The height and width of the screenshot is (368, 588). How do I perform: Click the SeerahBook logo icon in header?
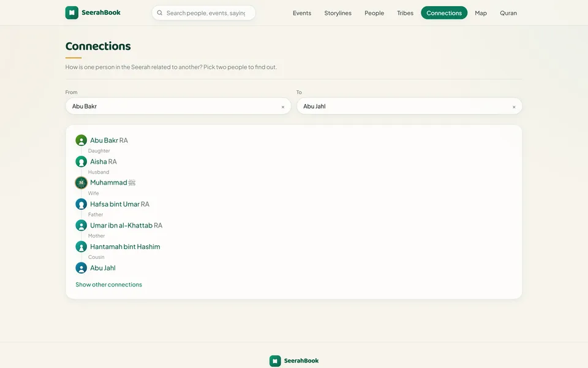click(72, 13)
